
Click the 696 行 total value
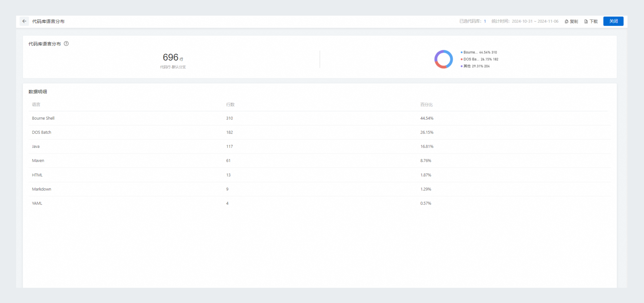click(x=173, y=57)
